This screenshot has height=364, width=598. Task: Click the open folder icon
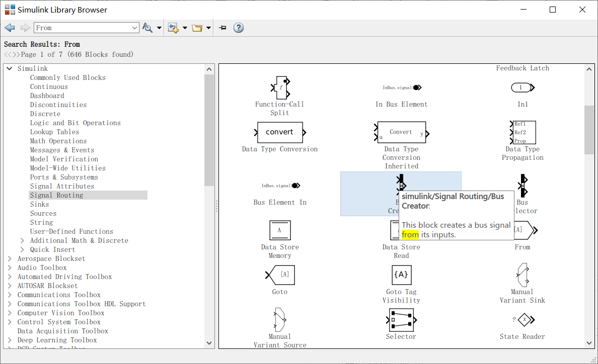[197, 28]
